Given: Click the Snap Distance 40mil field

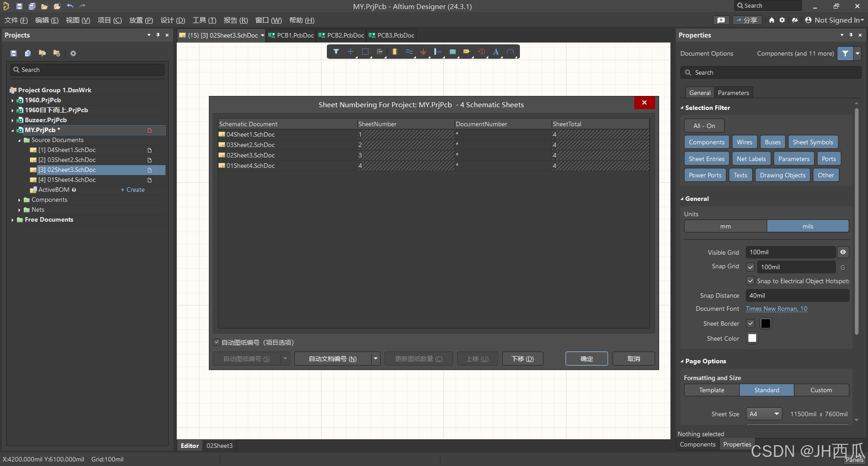Looking at the screenshot, I should click(x=797, y=295).
